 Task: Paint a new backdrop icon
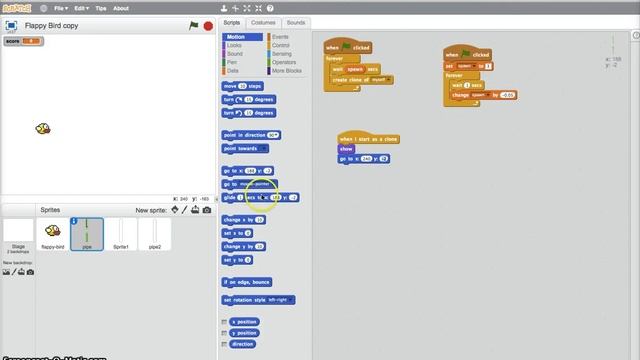(x=14, y=272)
